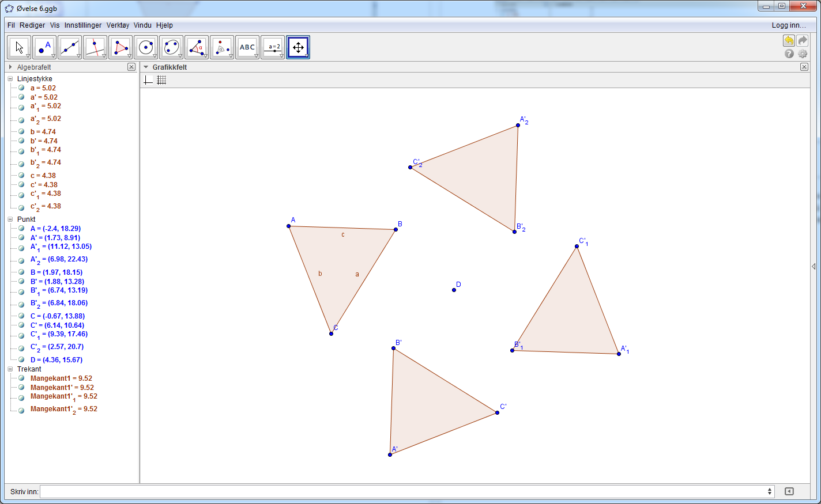Toggle visibility of point A = (-2.4, 18.29)
Image resolution: width=821 pixels, height=504 pixels.
point(21,229)
